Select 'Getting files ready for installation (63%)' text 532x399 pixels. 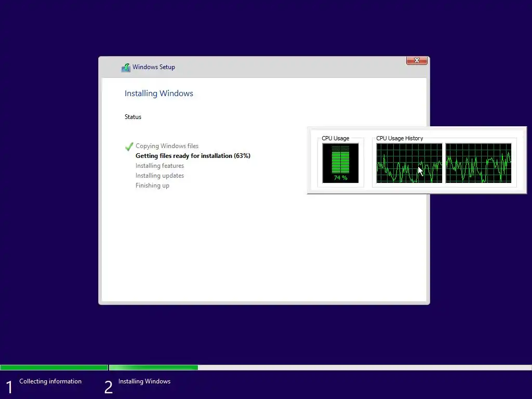coord(193,156)
